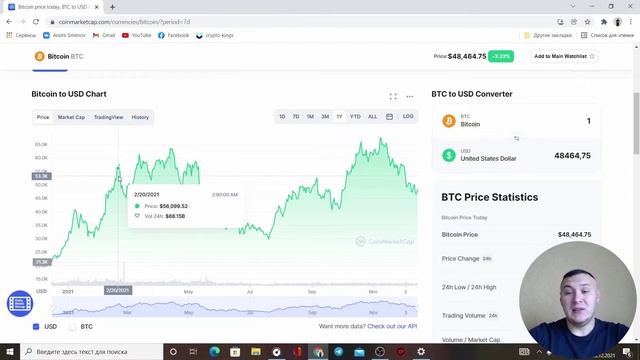Open the Gmail bookmark

[x=104, y=36]
